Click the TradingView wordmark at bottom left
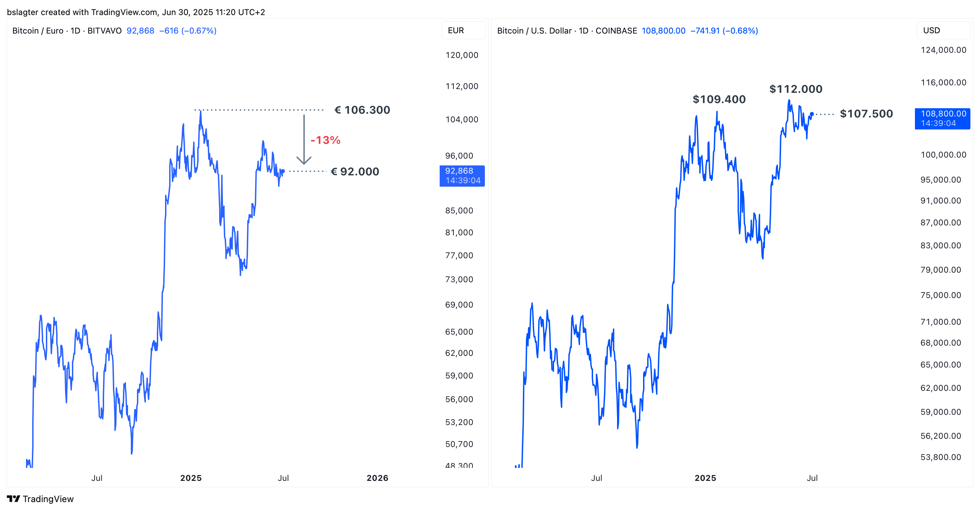 [x=48, y=499]
